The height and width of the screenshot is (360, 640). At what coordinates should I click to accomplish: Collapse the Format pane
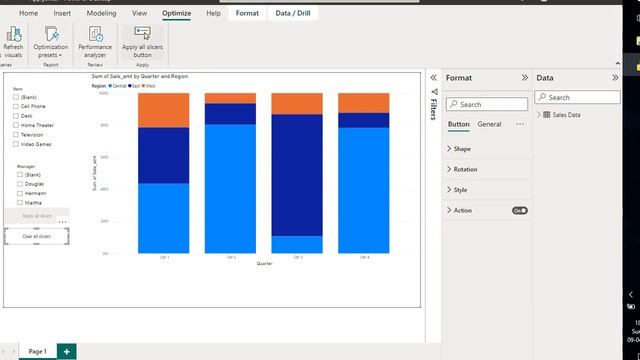[x=524, y=78]
